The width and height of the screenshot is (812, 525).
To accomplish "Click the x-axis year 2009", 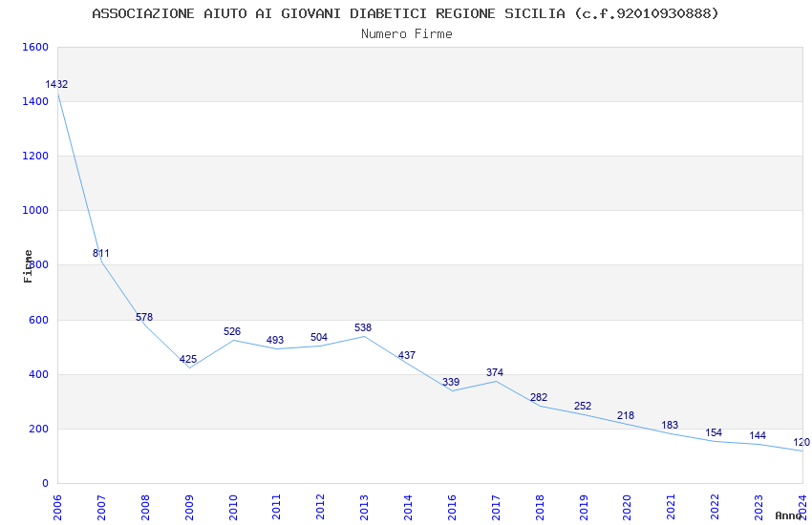I will 189,508.
